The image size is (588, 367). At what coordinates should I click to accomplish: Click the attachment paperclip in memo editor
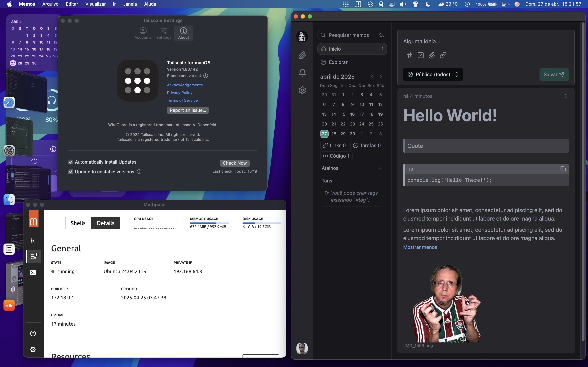click(x=432, y=55)
